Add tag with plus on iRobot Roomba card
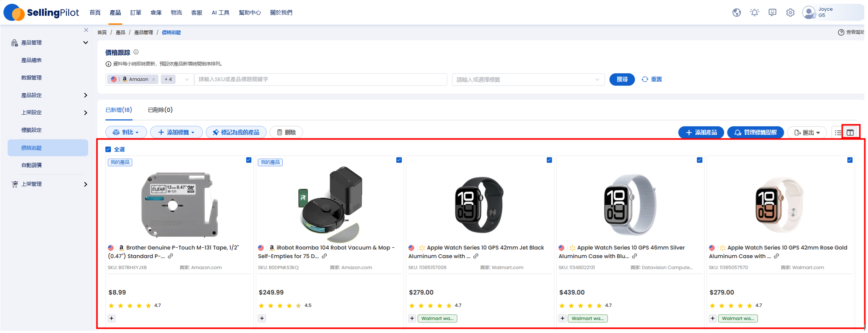The width and height of the screenshot is (868, 333). [262, 318]
